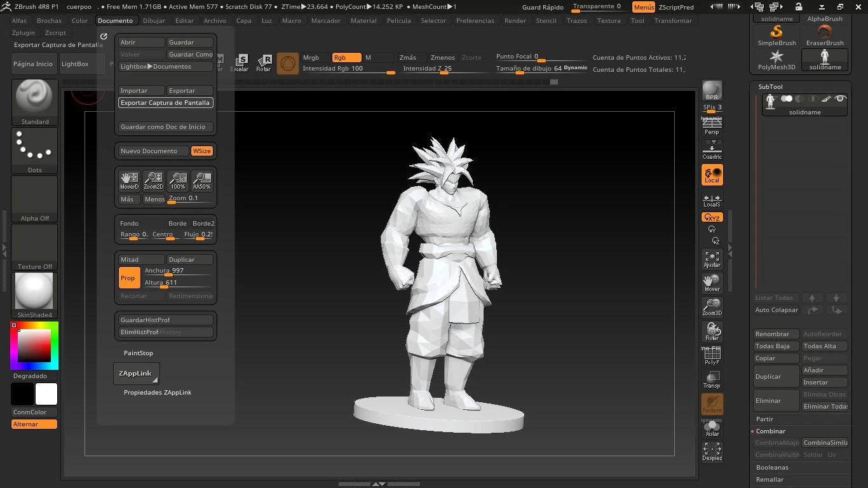
Task: Click the Tamaño de dibujo slider
Action: (x=542, y=69)
